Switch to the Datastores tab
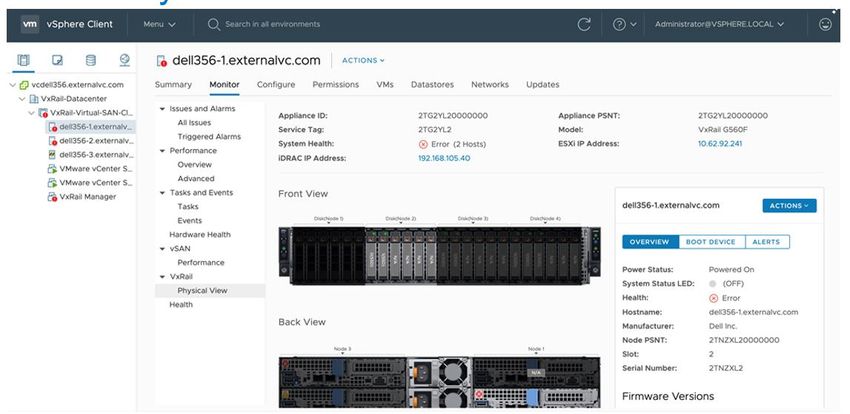Viewport: 850px width, 414px height. click(432, 85)
